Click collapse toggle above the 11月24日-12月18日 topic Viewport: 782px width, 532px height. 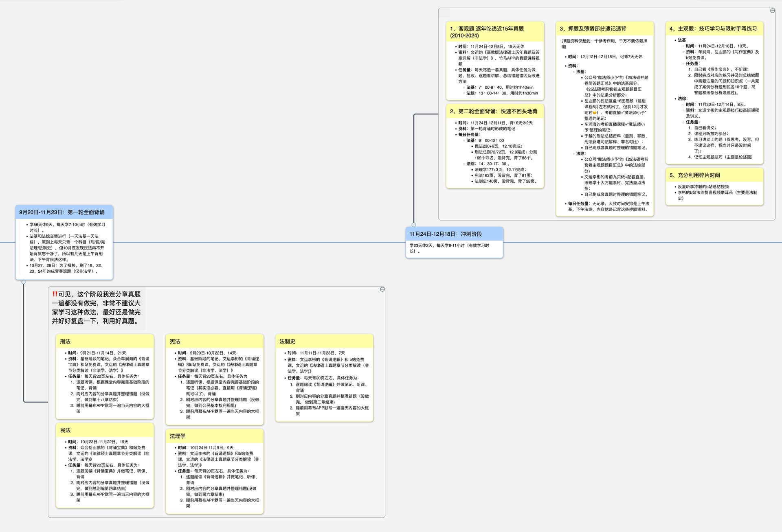click(x=414, y=225)
